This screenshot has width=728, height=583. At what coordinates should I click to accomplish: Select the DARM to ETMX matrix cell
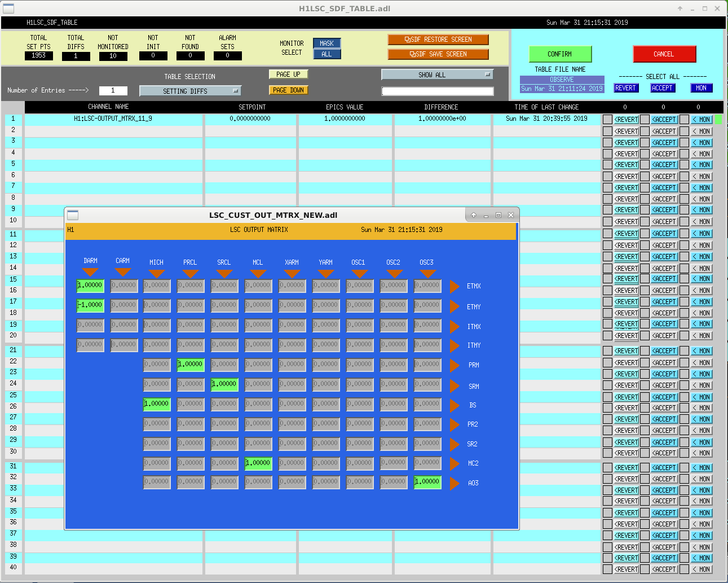[x=90, y=286]
